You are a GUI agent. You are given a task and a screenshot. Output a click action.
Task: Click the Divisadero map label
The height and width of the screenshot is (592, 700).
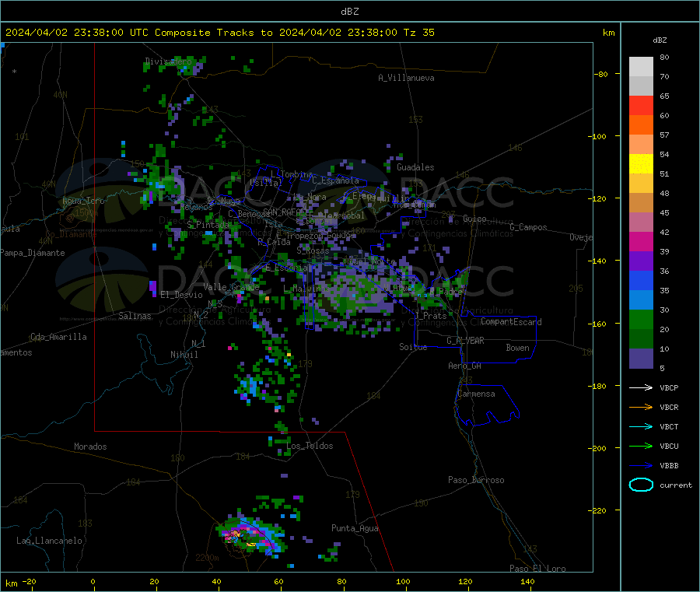pyautogui.click(x=168, y=61)
